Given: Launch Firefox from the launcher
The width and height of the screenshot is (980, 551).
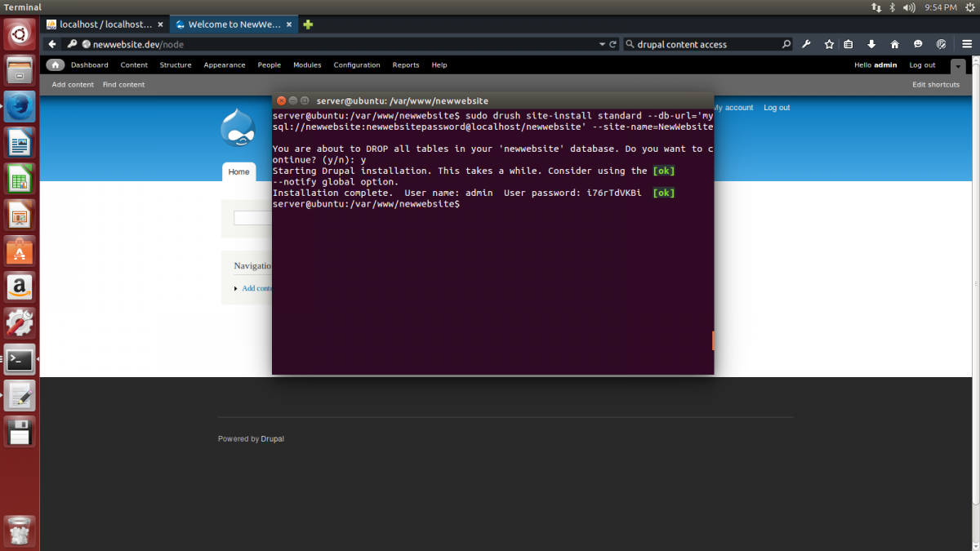Looking at the screenshot, I should [20, 108].
